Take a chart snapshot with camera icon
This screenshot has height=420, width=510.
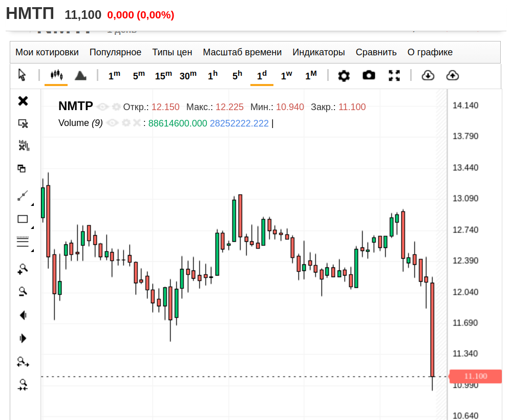point(369,75)
